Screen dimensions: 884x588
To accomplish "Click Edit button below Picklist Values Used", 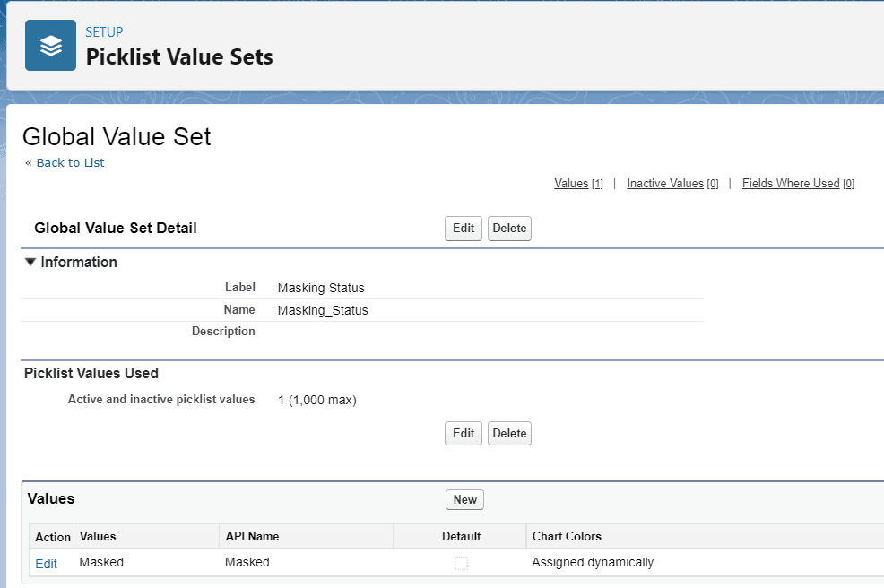I will tap(464, 434).
